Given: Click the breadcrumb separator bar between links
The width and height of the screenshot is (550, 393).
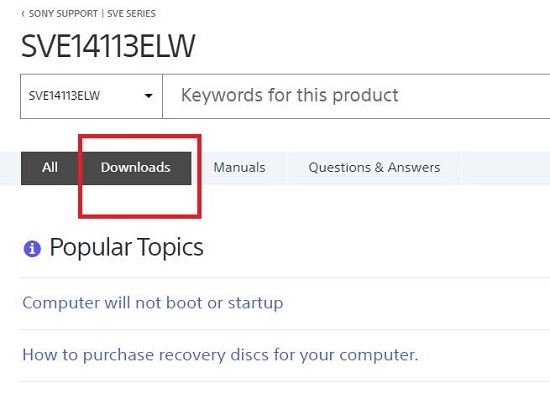Looking at the screenshot, I should (102, 14).
